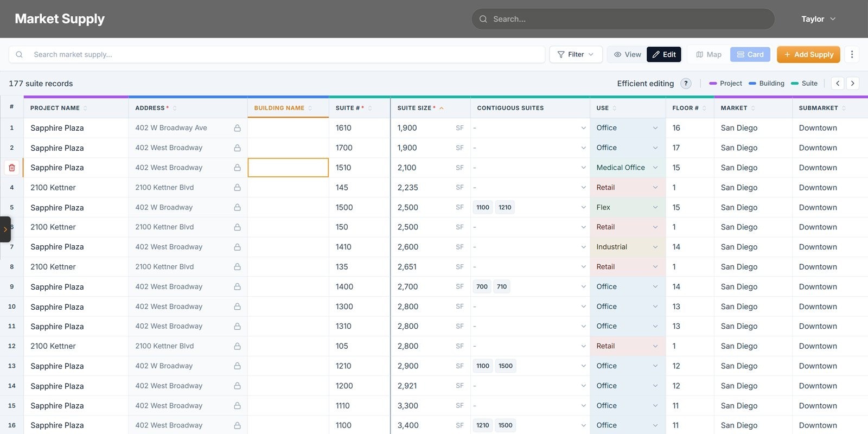Screen dimensions: 868x434
Task: Open the Taylor user menu
Action: tap(818, 19)
